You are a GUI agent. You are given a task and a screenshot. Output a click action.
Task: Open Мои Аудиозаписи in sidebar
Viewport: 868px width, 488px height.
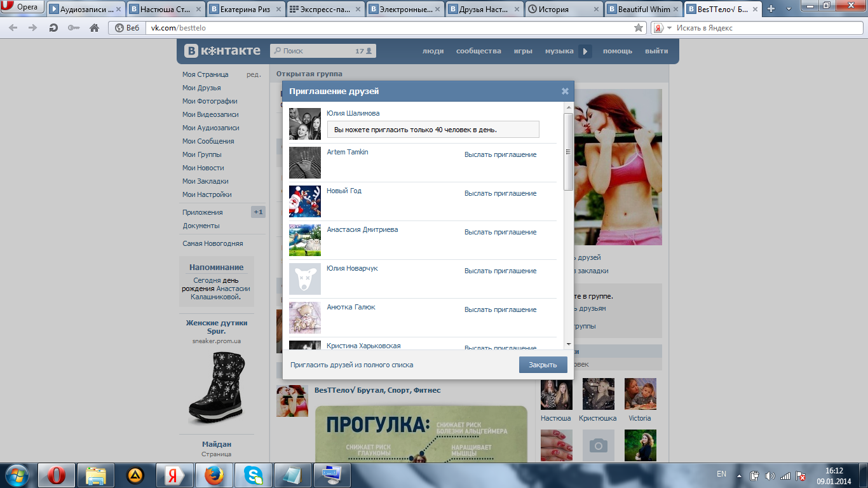[x=210, y=128]
